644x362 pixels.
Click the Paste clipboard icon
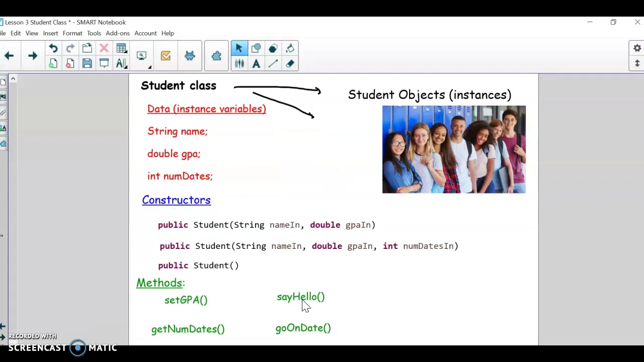(87, 48)
